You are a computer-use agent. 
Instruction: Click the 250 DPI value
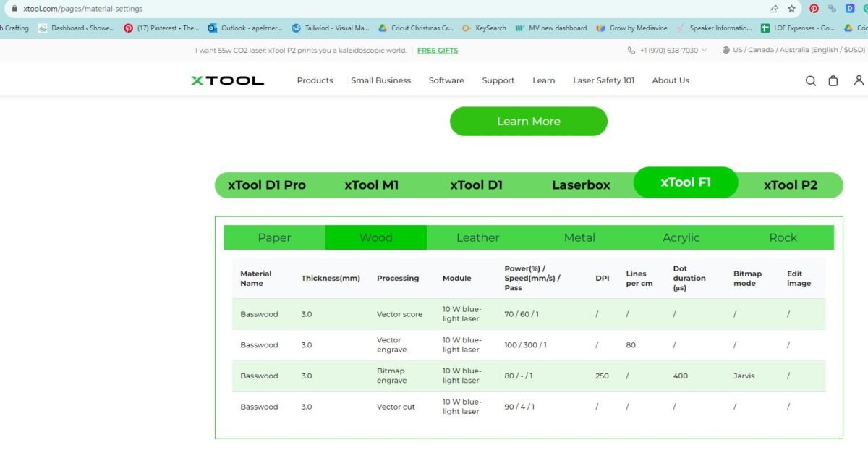click(603, 376)
